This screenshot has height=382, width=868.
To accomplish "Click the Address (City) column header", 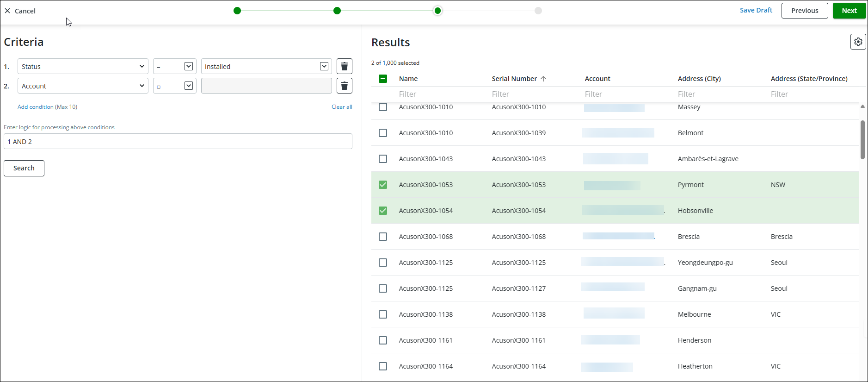I will (699, 79).
